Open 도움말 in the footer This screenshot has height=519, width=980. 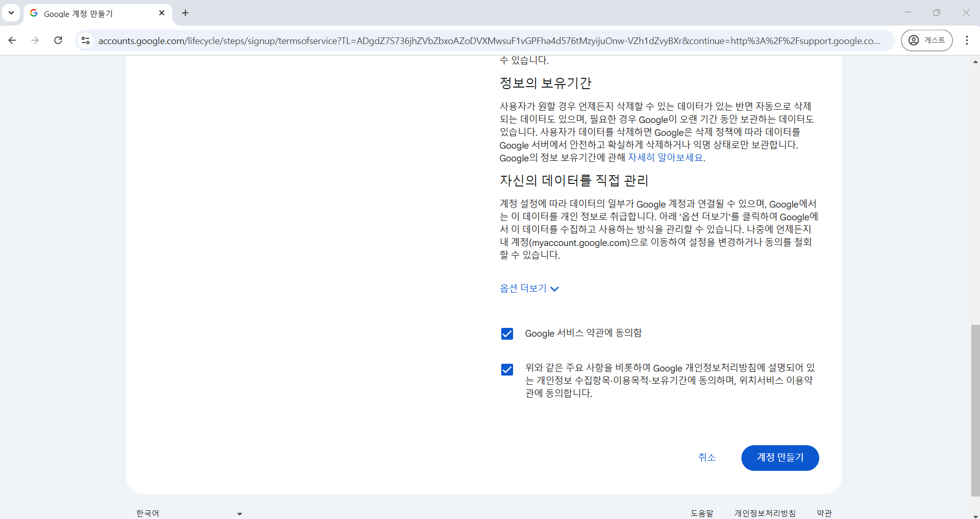(702, 513)
